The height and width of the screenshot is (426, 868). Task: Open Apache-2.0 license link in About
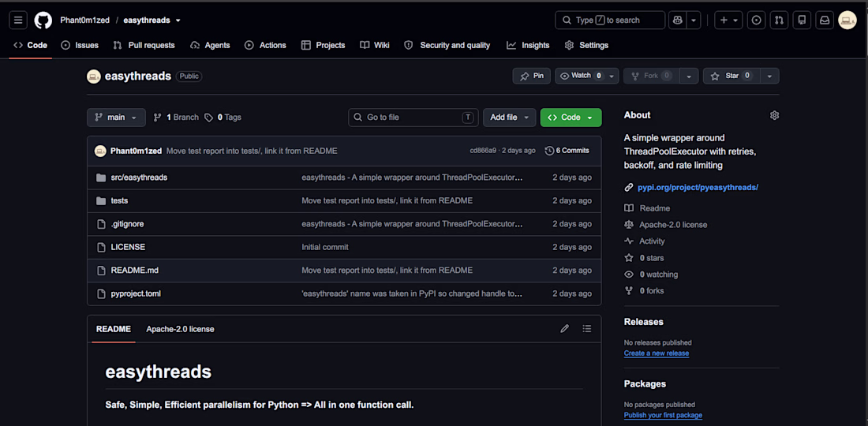pos(673,225)
